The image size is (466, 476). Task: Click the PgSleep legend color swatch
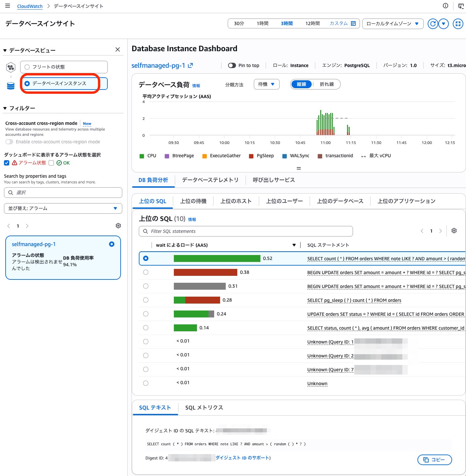tap(251, 156)
